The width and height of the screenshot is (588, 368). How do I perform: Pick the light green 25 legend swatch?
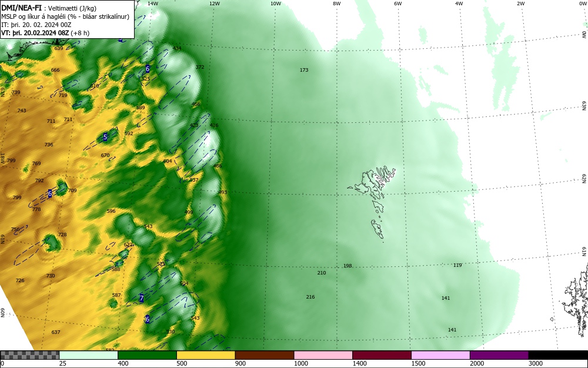[x=88, y=355]
